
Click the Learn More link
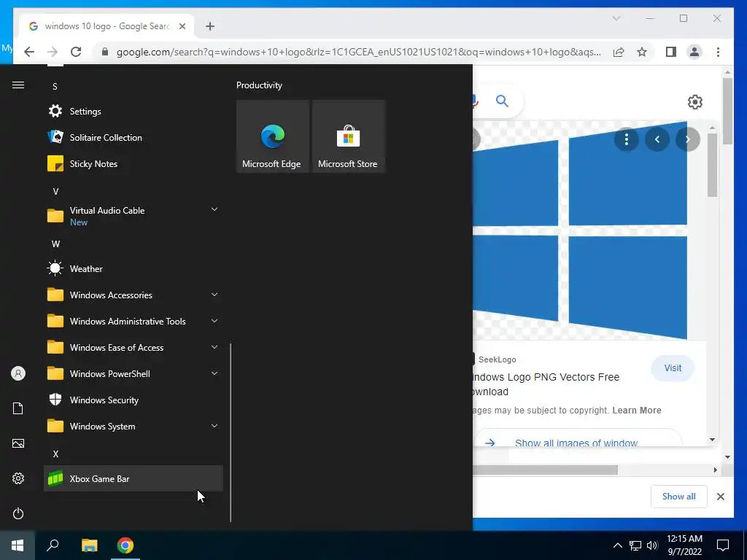(x=636, y=410)
